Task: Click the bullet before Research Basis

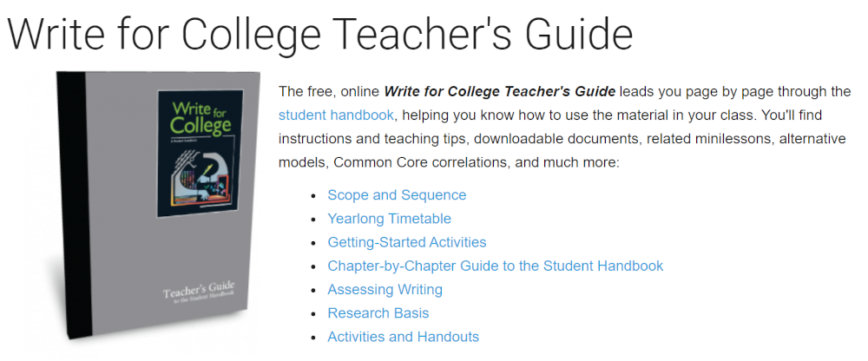Action: tap(313, 314)
